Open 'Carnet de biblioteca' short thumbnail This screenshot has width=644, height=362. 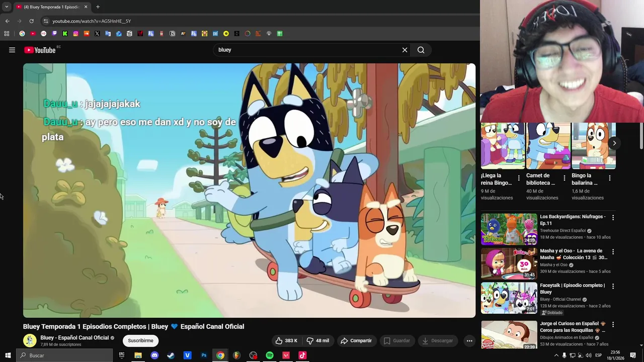coord(548,146)
